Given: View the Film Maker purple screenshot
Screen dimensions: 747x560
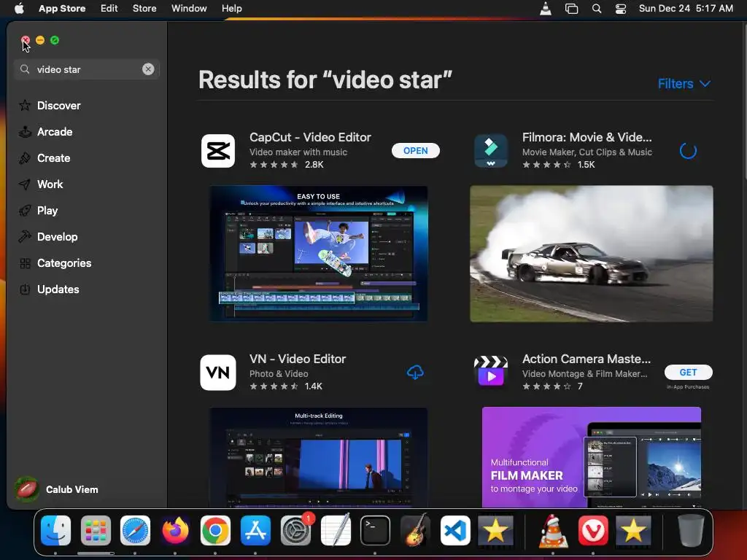Looking at the screenshot, I should (x=591, y=457).
